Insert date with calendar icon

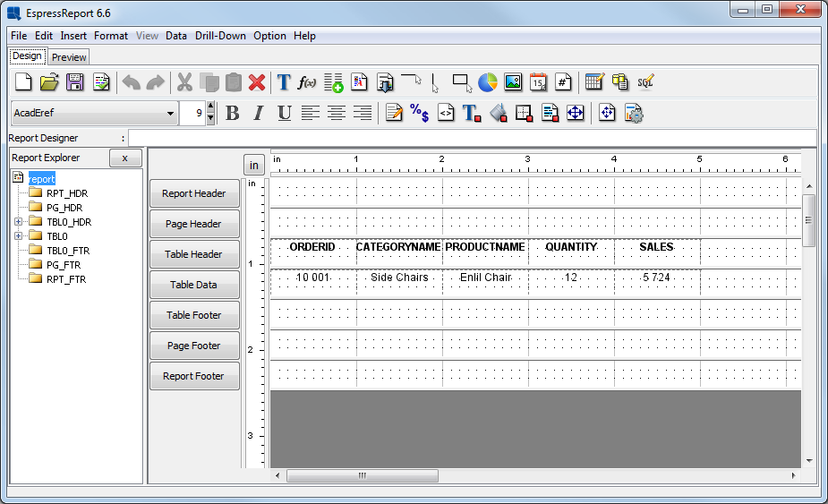coord(538,82)
